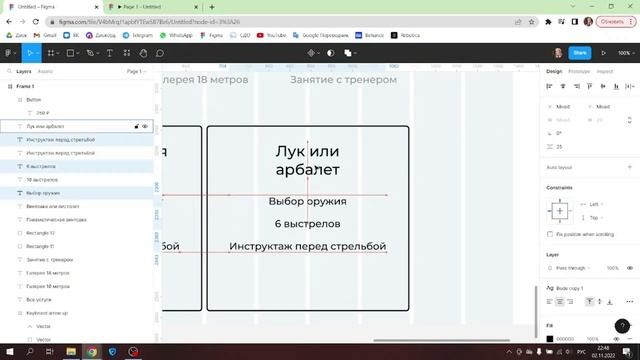Switch to the Inspect tab

[x=604, y=71]
